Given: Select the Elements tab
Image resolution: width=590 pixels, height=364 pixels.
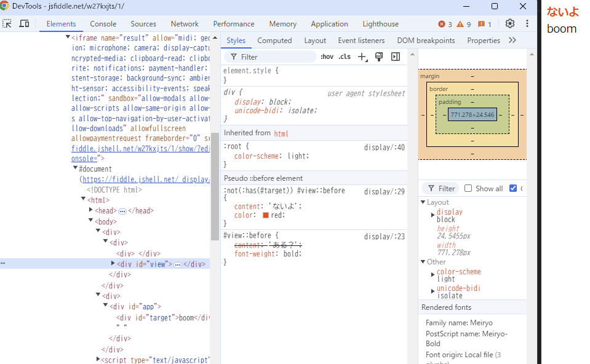Looking at the screenshot, I should pyautogui.click(x=61, y=24).
